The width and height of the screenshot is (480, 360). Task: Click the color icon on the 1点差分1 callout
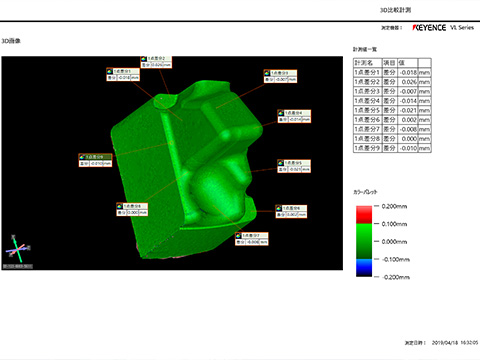tap(110, 71)
